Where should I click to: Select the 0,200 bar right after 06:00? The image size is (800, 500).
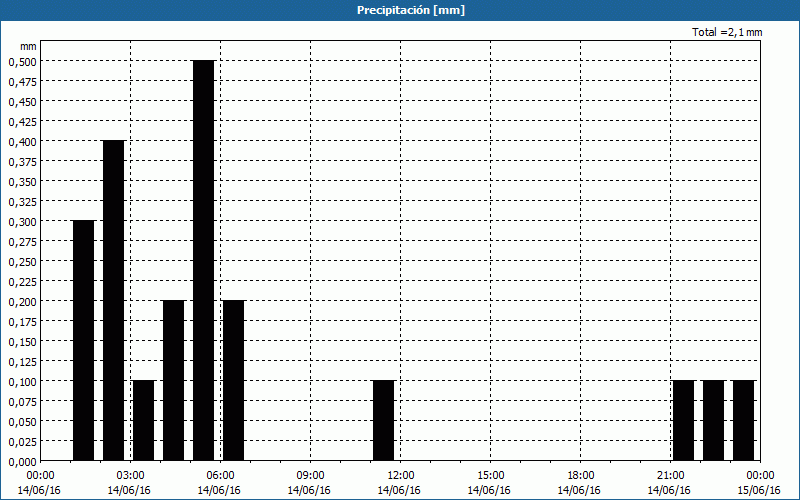(x=234, y=381)
